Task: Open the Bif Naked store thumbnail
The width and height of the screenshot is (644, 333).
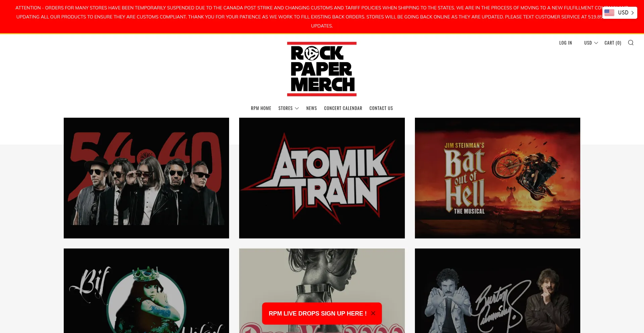Action: click(x=146, y=291)
